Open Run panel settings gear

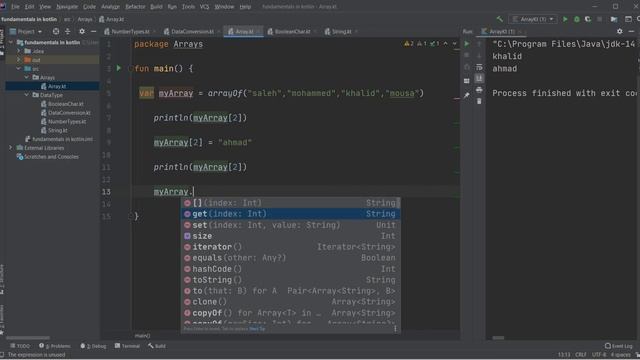620,31
